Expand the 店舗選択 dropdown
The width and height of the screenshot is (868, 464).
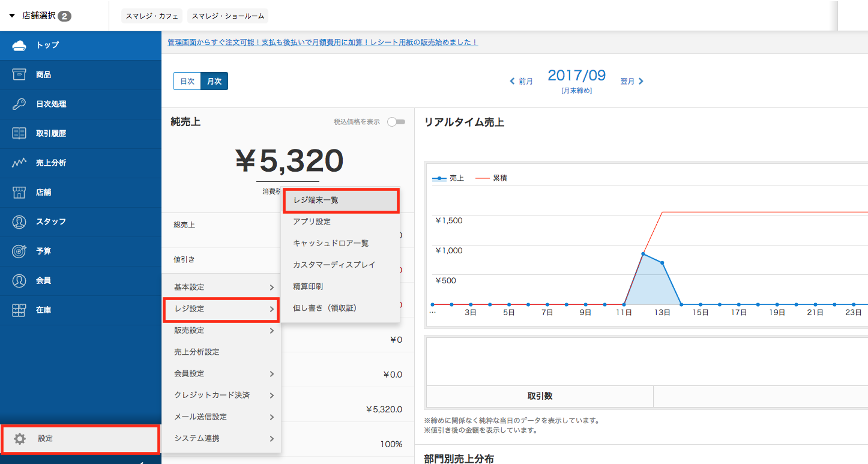(40, 16)
